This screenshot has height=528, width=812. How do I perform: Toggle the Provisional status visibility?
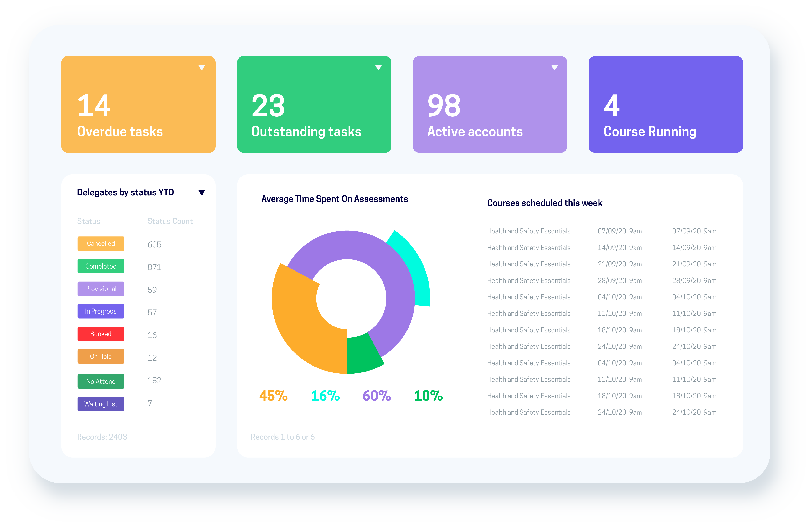tap(101, 289)
